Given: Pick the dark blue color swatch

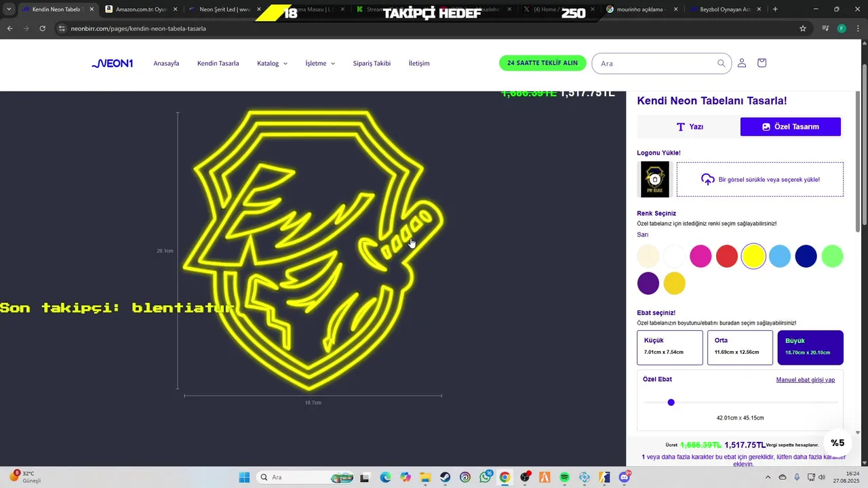Looking at the screenshot, I should tap(806, 256).
